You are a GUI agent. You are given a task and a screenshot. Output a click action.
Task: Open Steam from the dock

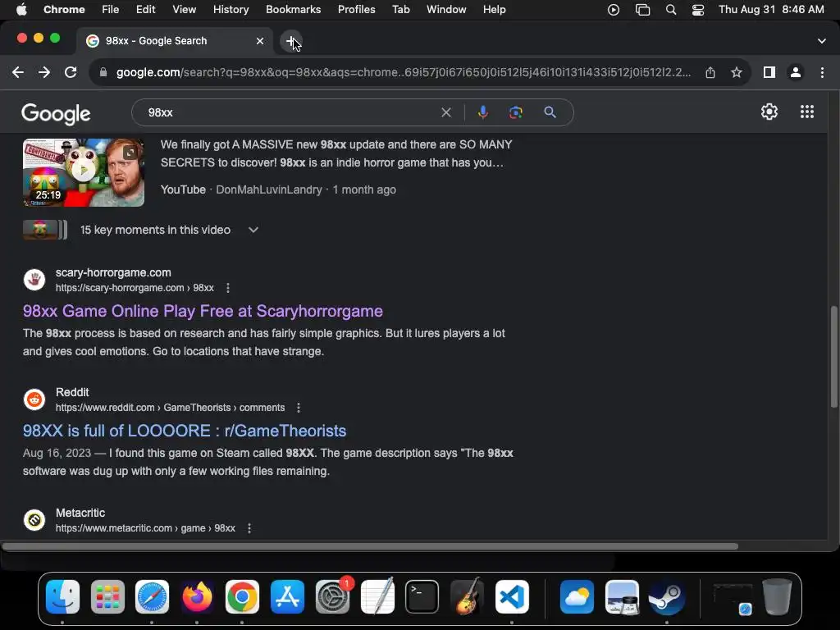(666, 597)
